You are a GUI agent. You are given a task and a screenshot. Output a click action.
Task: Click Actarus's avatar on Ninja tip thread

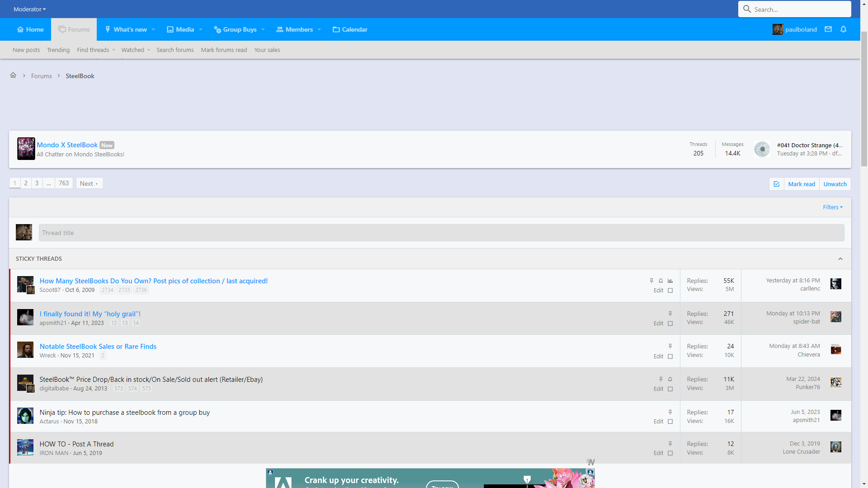pos(25,416)
